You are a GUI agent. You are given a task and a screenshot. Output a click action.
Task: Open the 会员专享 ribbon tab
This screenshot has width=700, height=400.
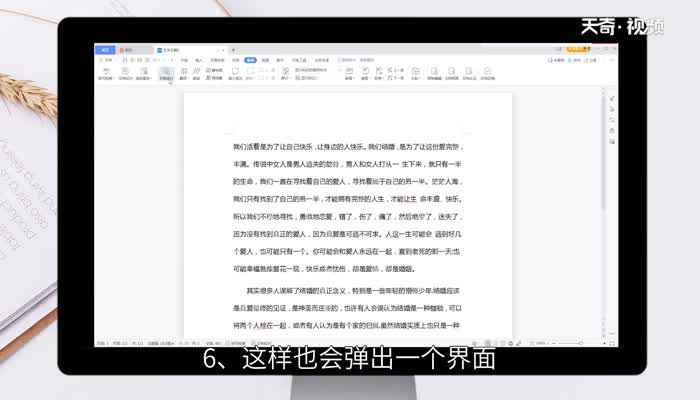pyautogui.click(x=322, y=60)
